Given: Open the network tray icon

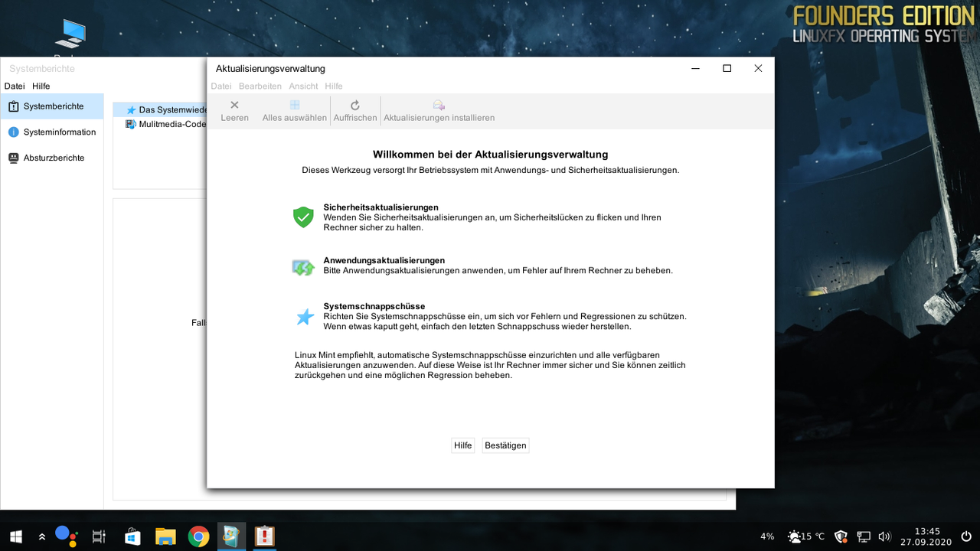Looking at the screenshot, I should tap(864, 536).
